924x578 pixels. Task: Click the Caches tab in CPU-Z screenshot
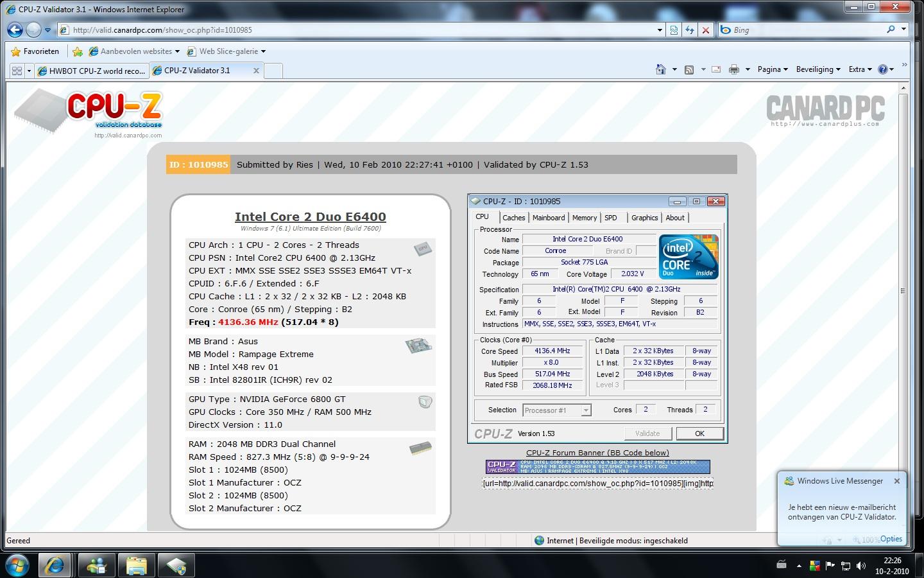[513, 218]
